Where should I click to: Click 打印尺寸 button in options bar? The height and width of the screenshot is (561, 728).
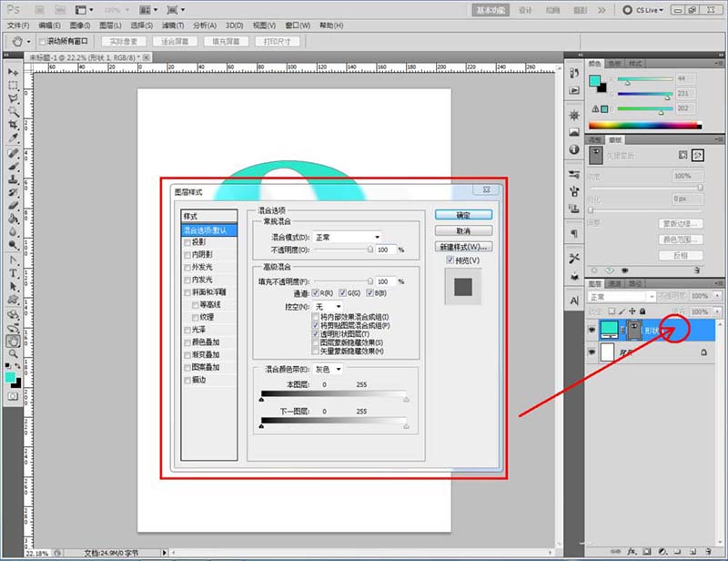[278, 41]
